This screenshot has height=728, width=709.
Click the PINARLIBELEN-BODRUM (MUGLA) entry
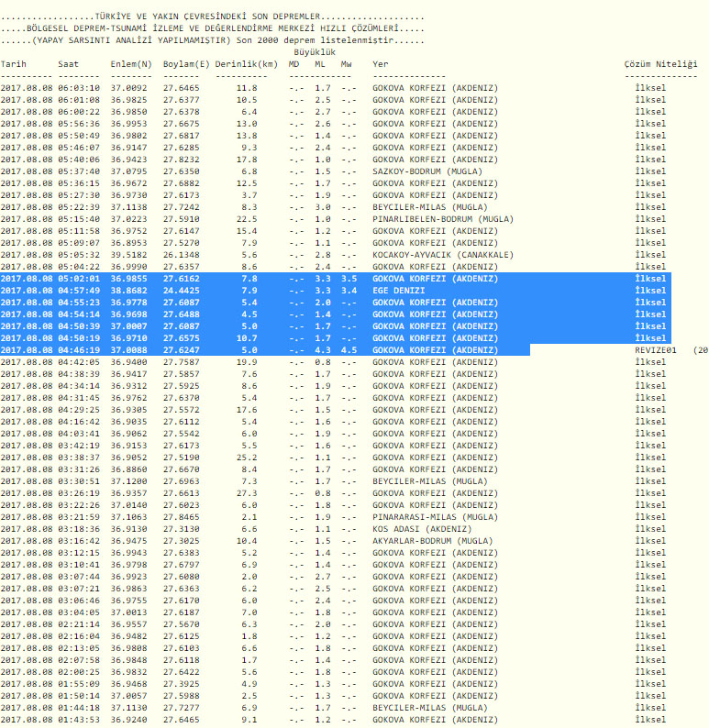click(443, 219)
